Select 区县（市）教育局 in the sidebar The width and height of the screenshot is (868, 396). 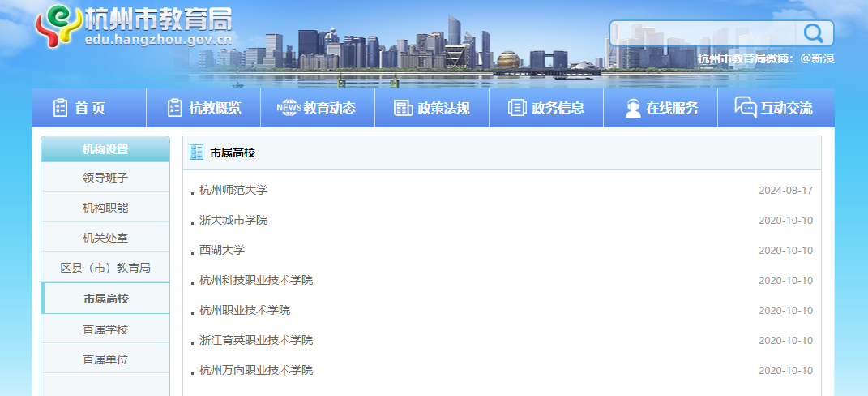point(105,268)
